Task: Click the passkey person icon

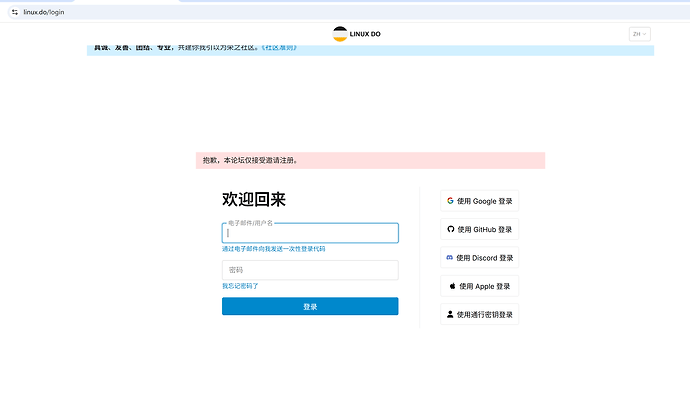Action: click(x=450, y=314)
